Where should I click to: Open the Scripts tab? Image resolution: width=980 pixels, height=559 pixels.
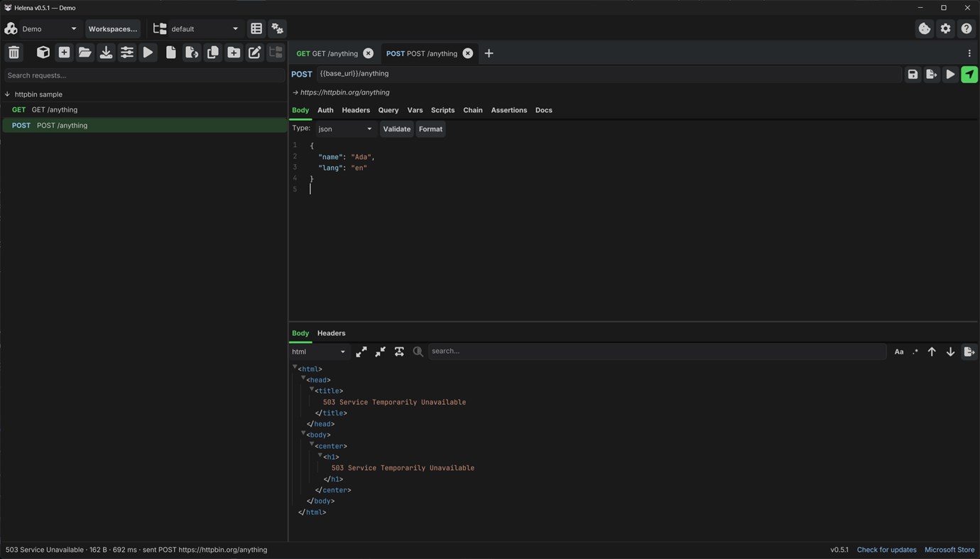click(x=442, y=110)
